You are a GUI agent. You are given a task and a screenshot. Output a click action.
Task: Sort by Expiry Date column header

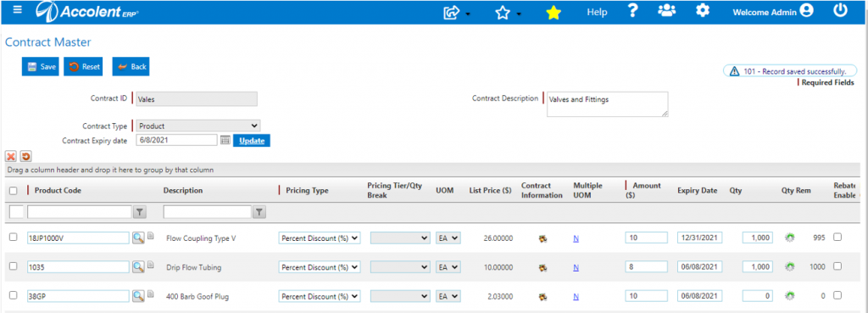[697, 191]
